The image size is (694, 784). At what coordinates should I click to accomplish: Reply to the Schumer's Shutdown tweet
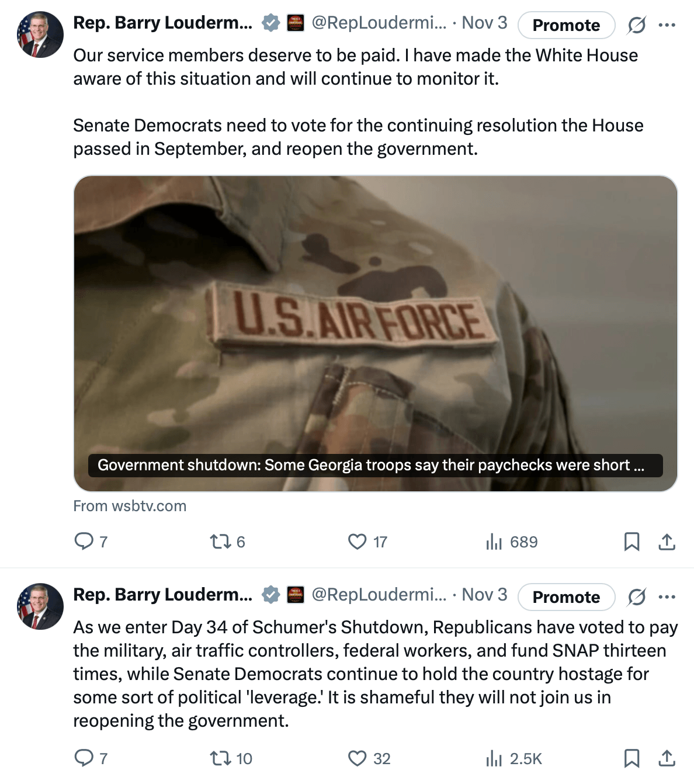pyautogui.click(x=84, y=758)
